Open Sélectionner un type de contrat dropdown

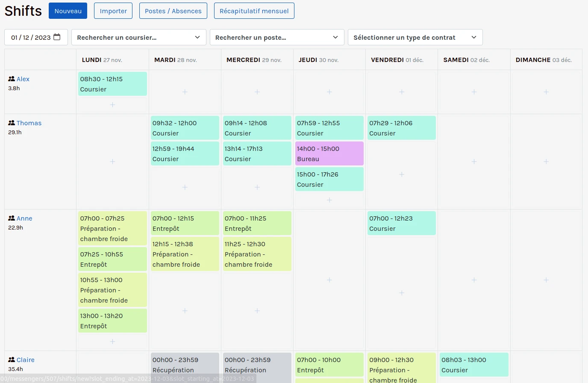point(415,37)
